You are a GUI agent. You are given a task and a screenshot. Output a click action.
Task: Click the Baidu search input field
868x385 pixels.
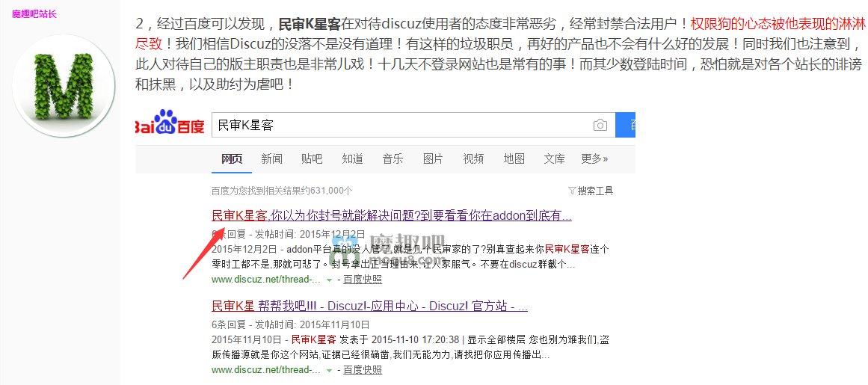pyautogui.click(x=413, y=125)
